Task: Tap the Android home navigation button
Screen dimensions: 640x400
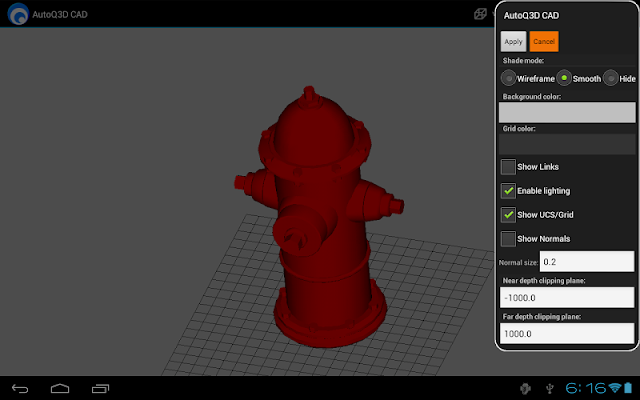Action: point(60,389)
